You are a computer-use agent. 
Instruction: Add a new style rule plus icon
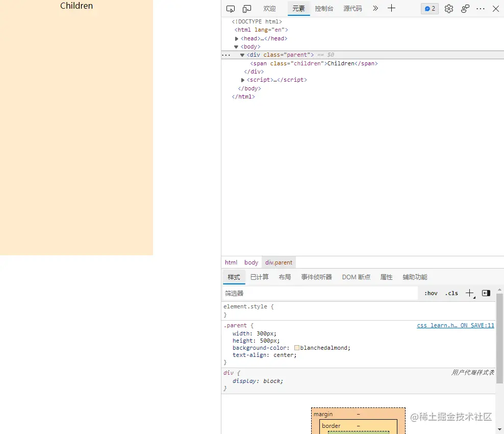[x=470, y=293]
